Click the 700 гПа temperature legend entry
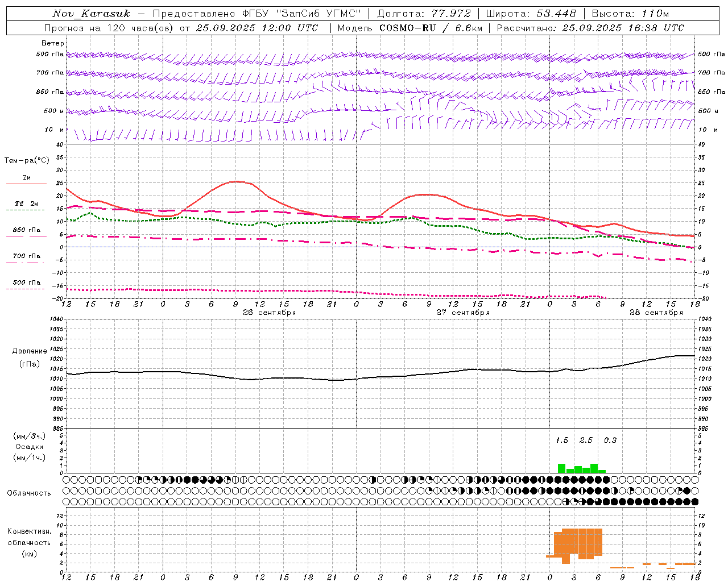The width and height of the screenshot is (728, 582). pyautogui.click(x=26, y=258)
